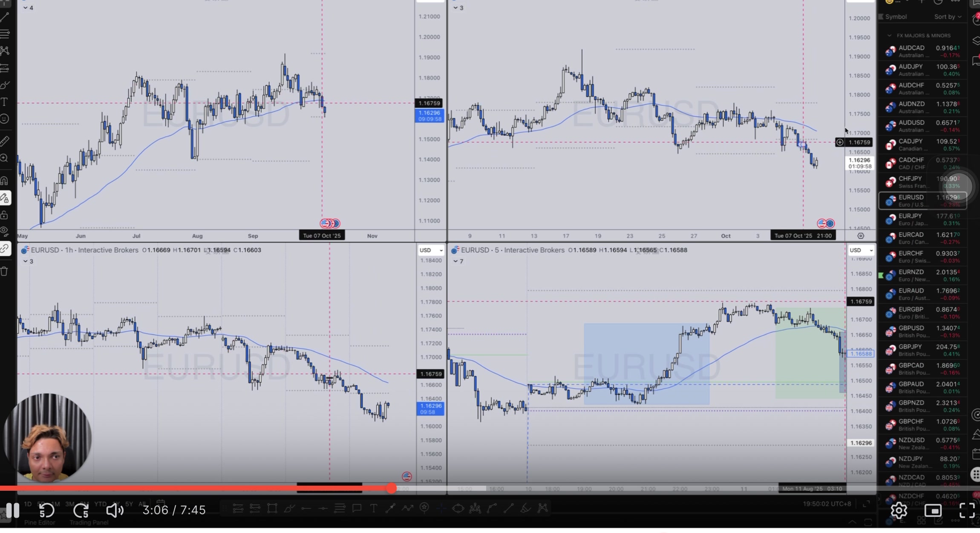Click the red video progress scrubber
The height and width of the screenshot is (533, 980).
point(391,489)
